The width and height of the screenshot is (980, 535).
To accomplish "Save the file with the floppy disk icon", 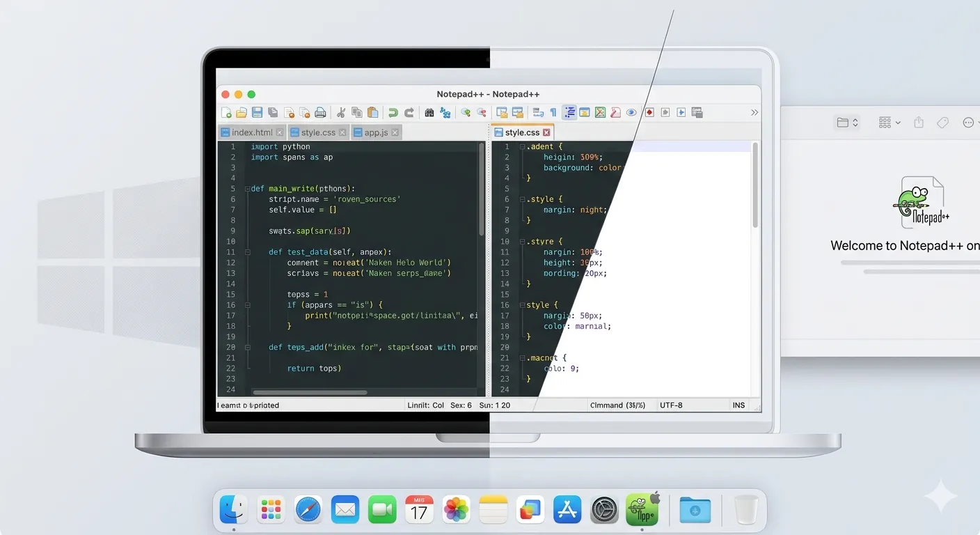I will 258,113.
